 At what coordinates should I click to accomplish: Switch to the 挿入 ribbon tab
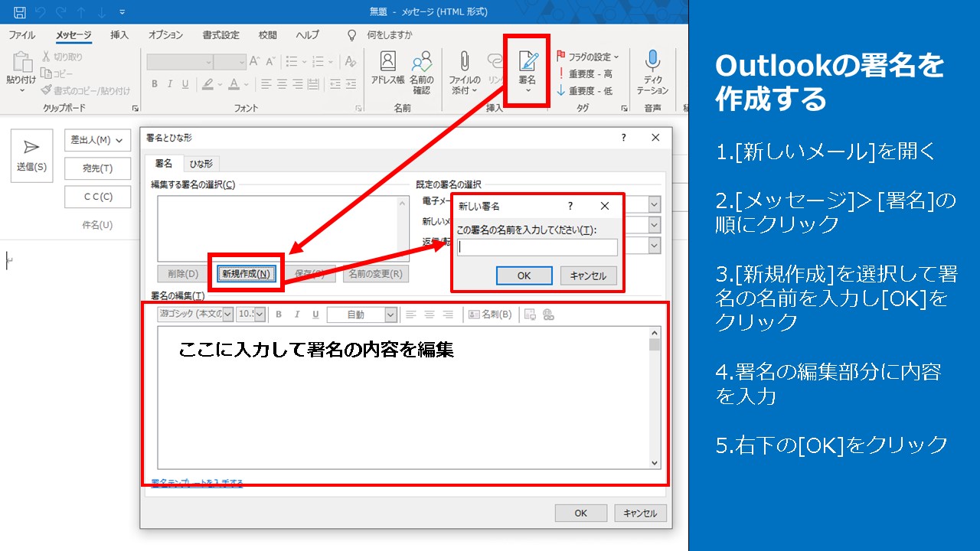click(x=119, y=35)
